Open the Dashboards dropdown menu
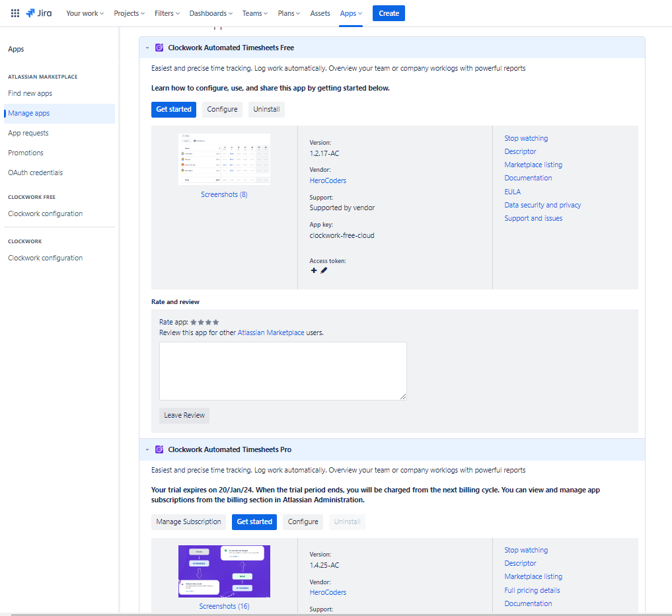Image resolution: width=672 pixels, height=616 pixels. click(211, 13)
